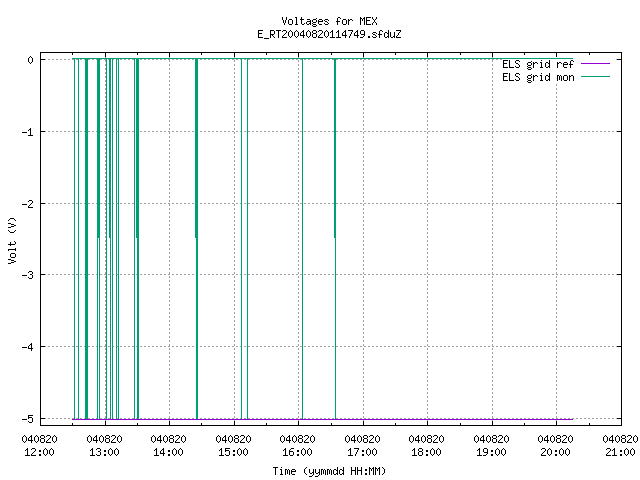Screen dimensions: 640x480
Task: Click the x-axis tick label '19:00'
Action: point(491,452)
